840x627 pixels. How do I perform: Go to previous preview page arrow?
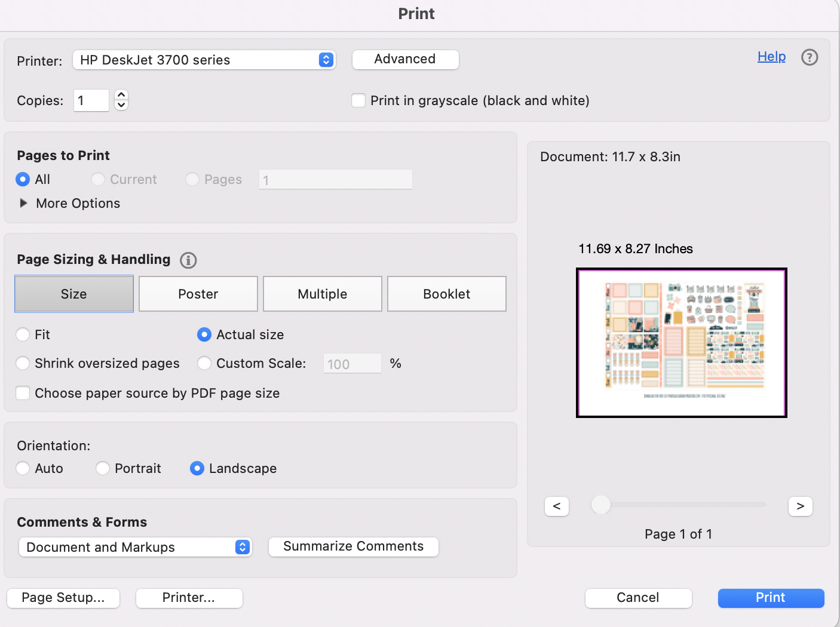tap(556, 506)
